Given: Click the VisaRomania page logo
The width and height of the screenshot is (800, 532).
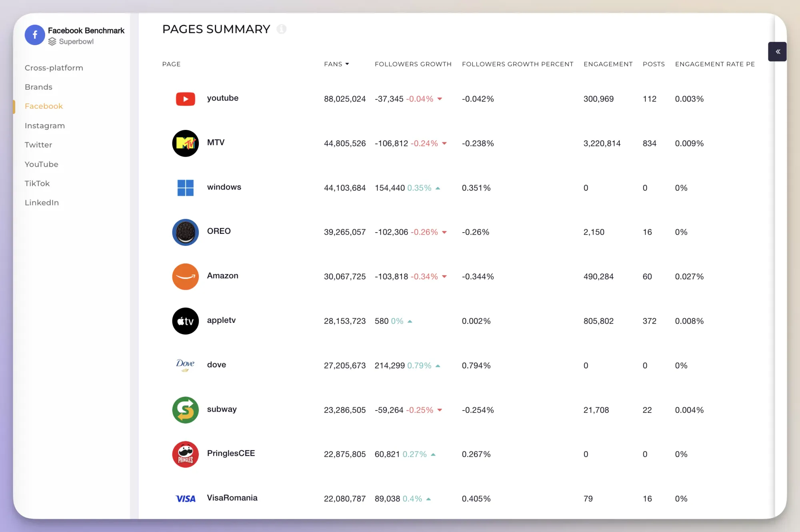Looking at the screenshot, I should 186,499.
